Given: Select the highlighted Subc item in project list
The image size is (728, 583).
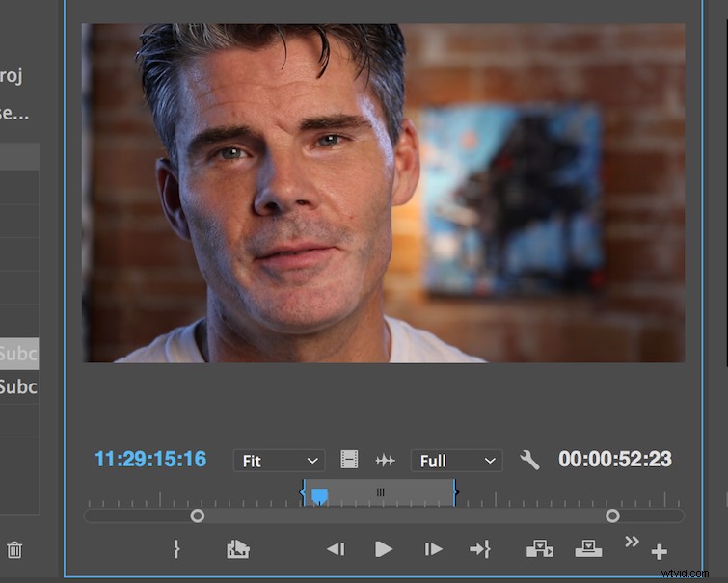Looking at the screenshot, I should 19,354.
